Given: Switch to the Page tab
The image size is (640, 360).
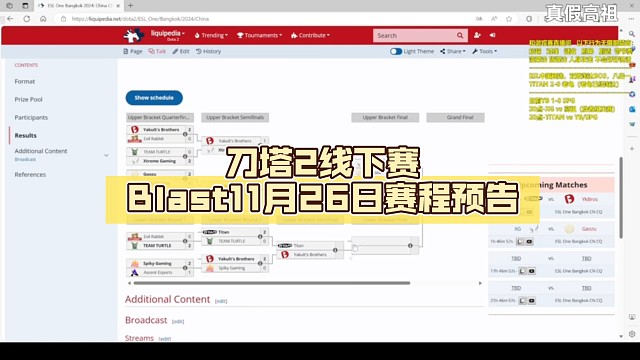Looking at the screenshot, I should pyautogui.click(x=133, y=51).
